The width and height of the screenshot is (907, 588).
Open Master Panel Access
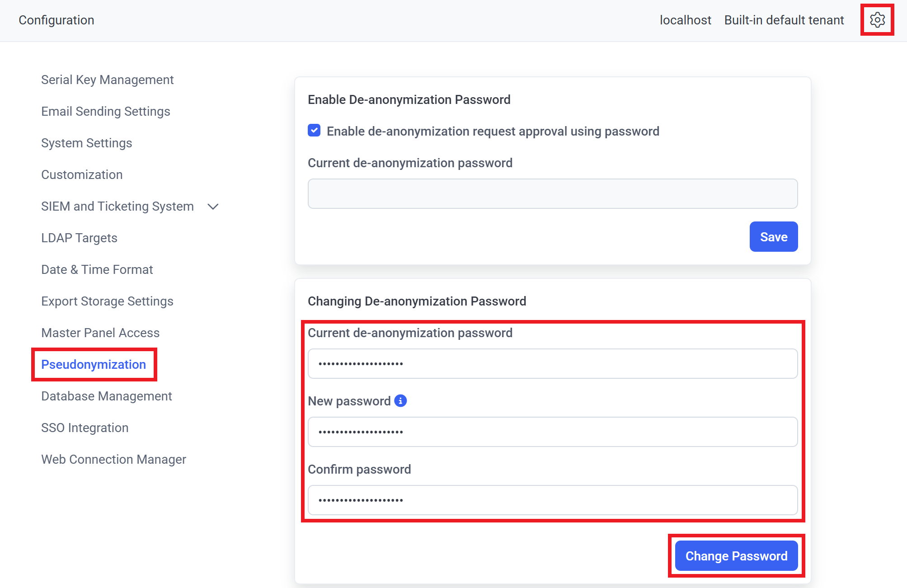(x=100, y=333)
